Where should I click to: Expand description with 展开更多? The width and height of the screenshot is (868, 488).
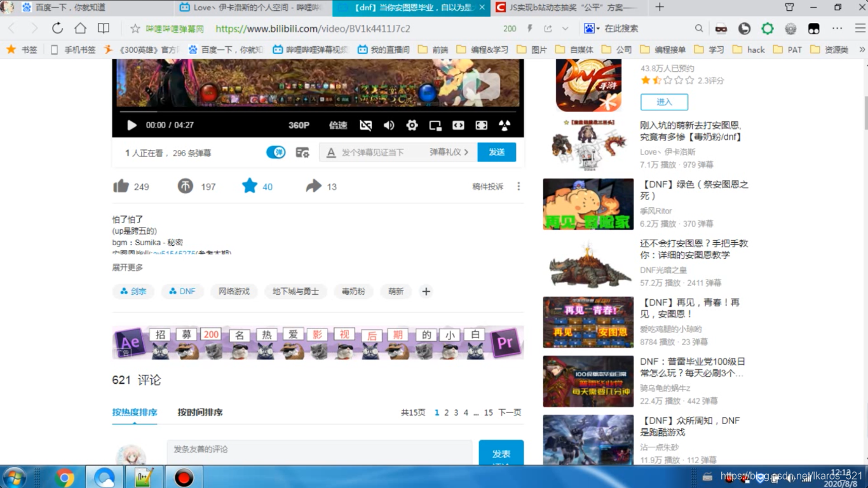pos(128,268)
